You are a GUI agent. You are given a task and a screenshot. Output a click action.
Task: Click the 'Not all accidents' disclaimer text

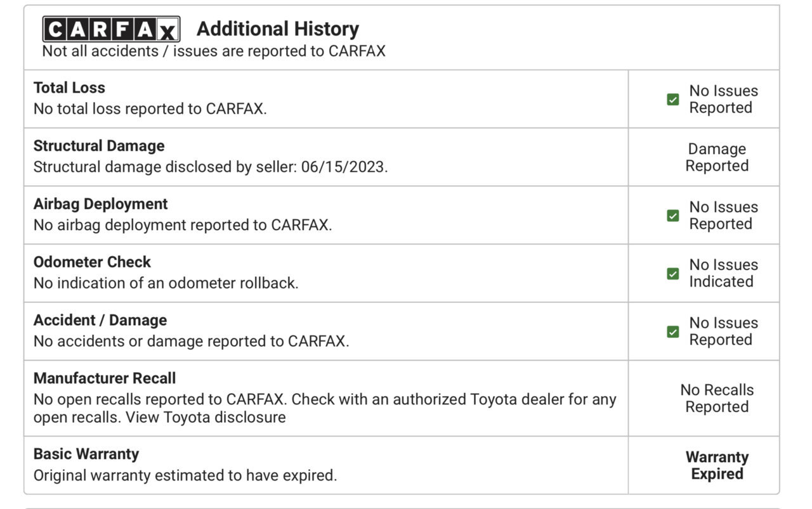click(x=214, y=51)
